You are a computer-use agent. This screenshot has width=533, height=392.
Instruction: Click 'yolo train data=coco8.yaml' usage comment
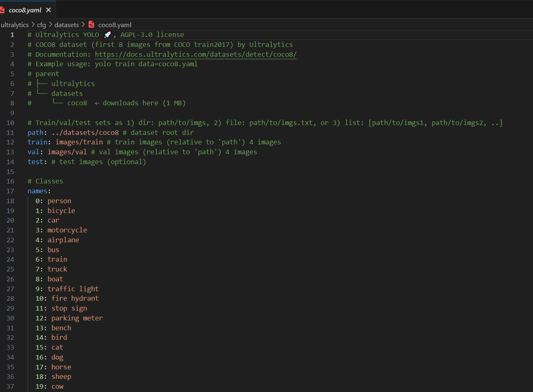pos(146,64)
